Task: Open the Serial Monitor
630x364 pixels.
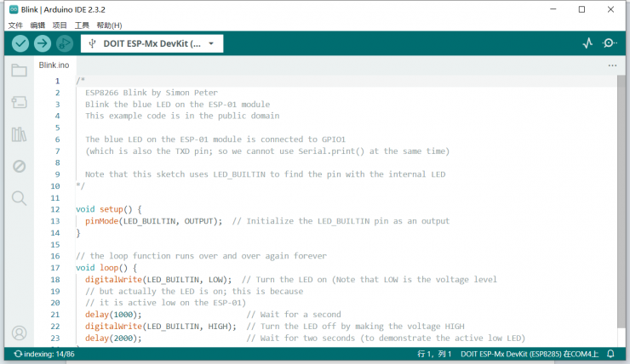Action: point(610,43)
